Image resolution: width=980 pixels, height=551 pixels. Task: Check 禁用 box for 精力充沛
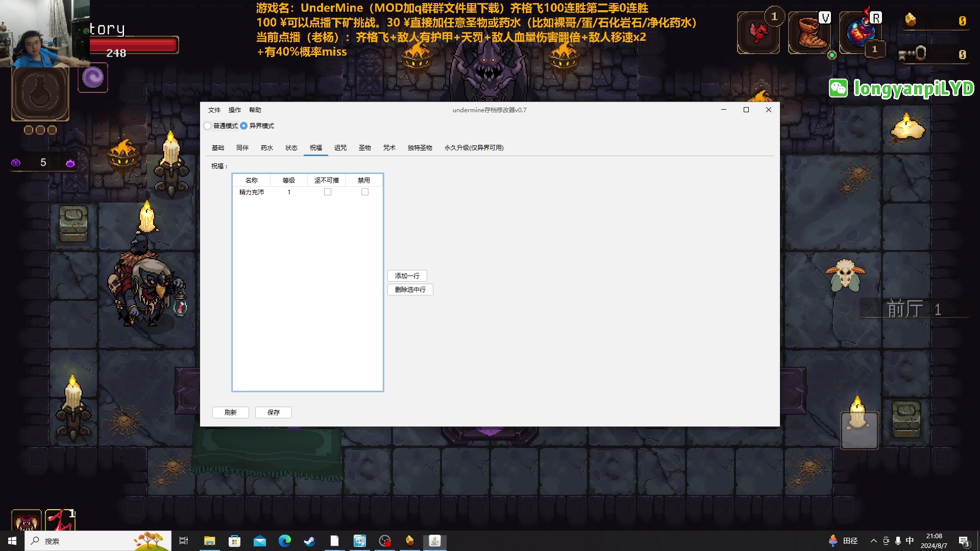365,192
